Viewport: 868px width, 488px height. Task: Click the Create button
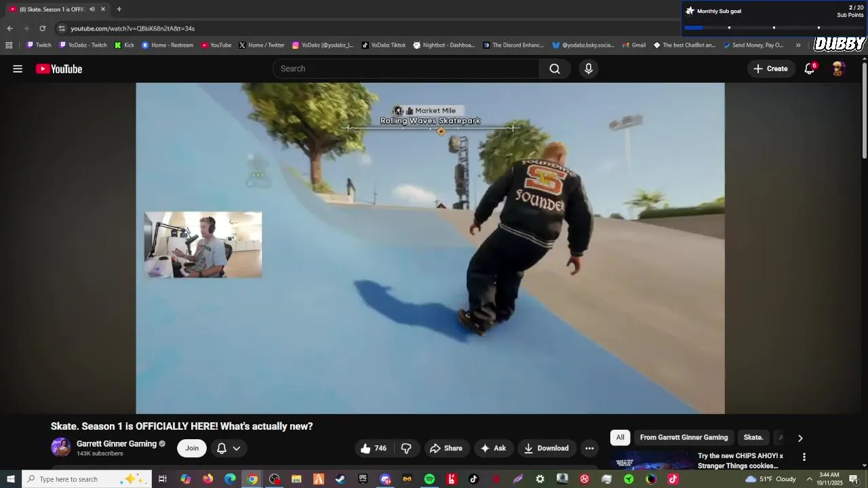770,68
